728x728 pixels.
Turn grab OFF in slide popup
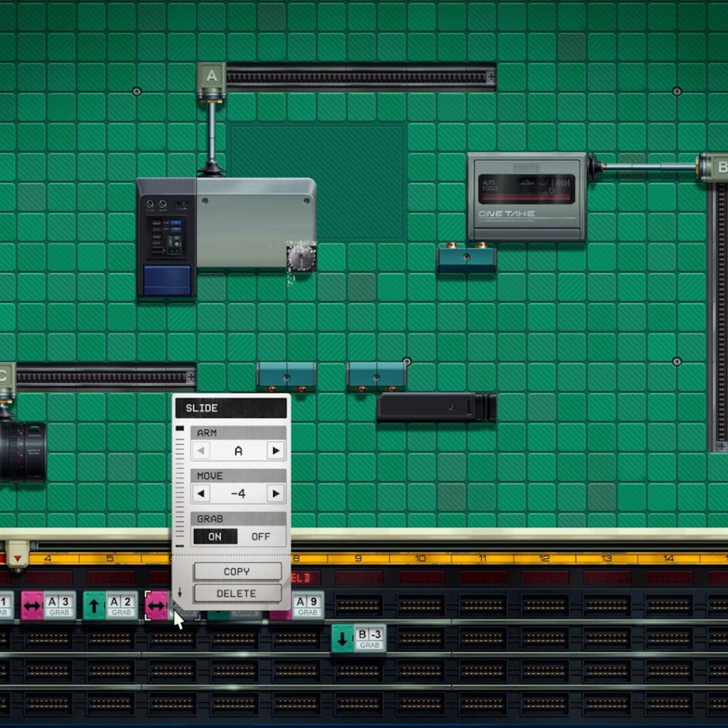(261, 537)
